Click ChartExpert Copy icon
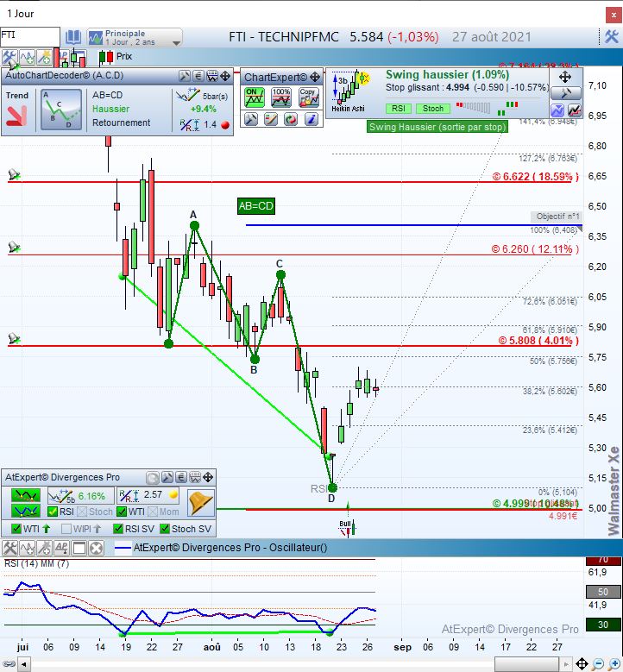The height and width of the screenshot is (672, 623). 309,97
